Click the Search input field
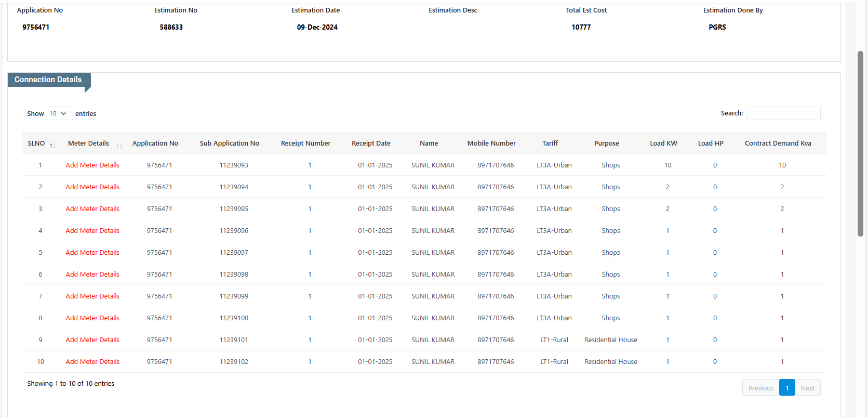Viewport: 868px width, 417px height. tap(783, 113)
